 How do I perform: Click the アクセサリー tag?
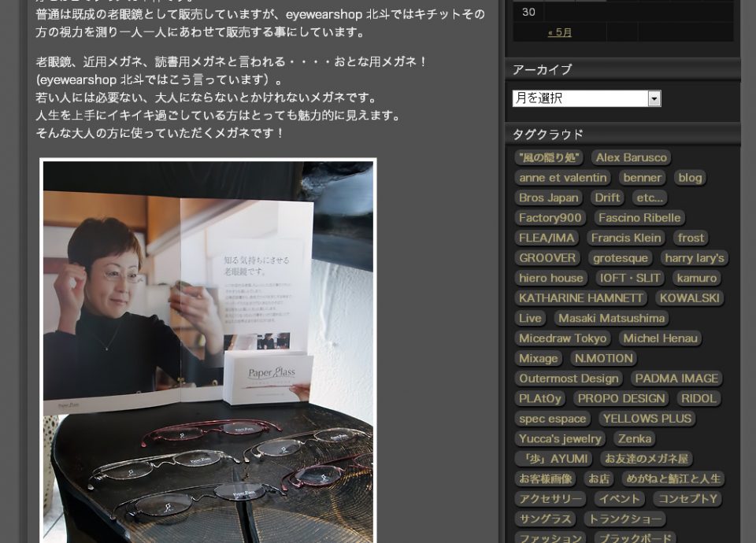[550, 499]
